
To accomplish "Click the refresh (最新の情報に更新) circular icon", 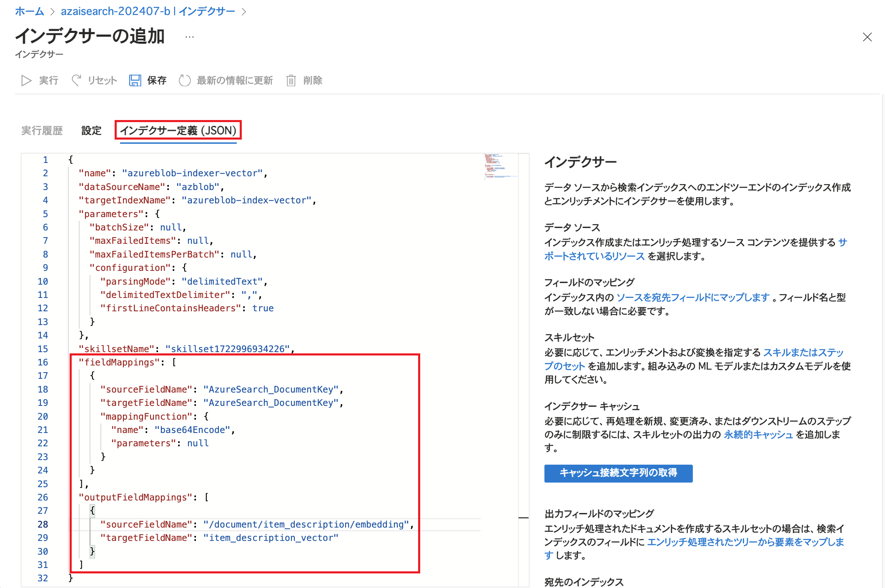I will tap(185, 80).
